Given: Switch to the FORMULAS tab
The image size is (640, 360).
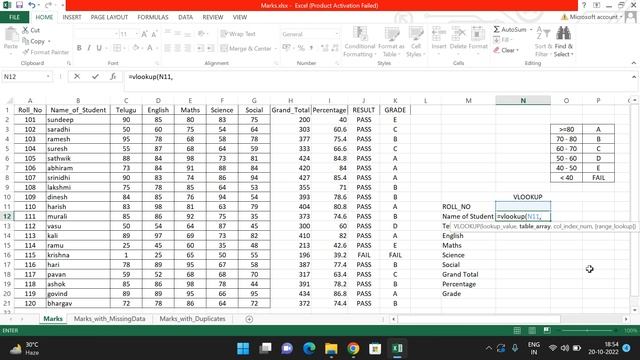Looking at the screenshot, I should (x=153, y=17).
